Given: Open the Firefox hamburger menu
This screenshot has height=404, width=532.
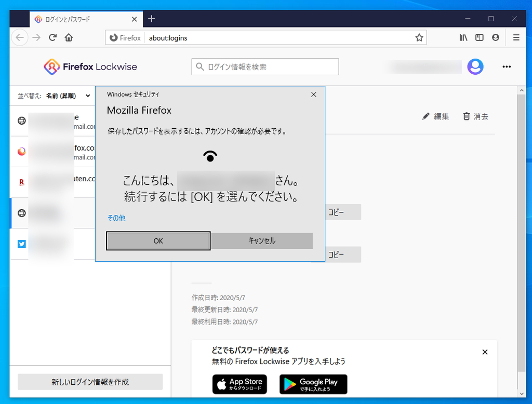Looking at the screenshot, I should pyautogui.click(x=516, y=37).
